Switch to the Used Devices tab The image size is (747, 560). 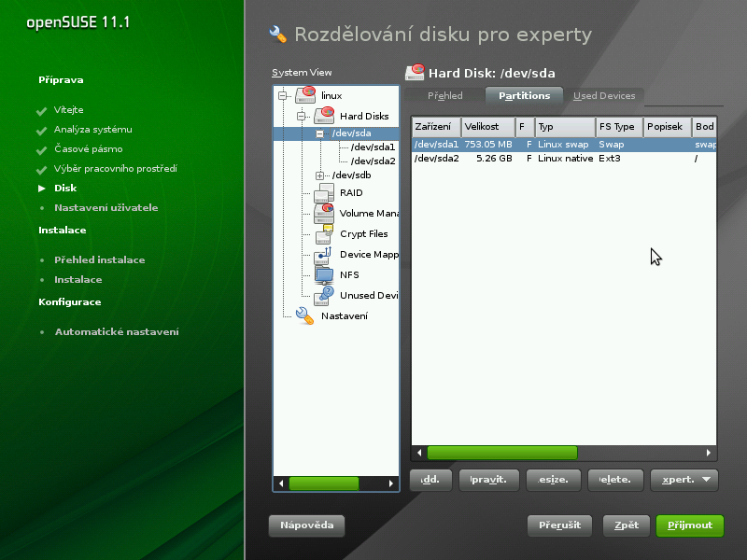click(604, 96)
